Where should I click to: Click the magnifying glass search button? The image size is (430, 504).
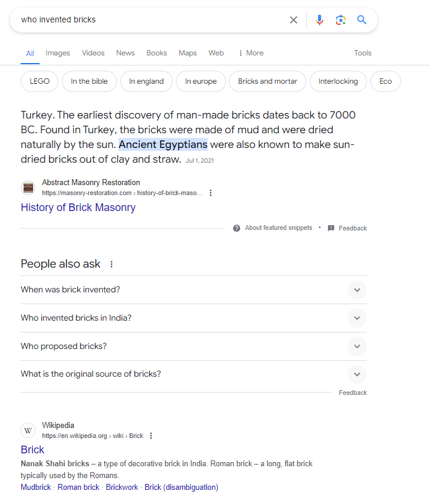tap(362, 20)
